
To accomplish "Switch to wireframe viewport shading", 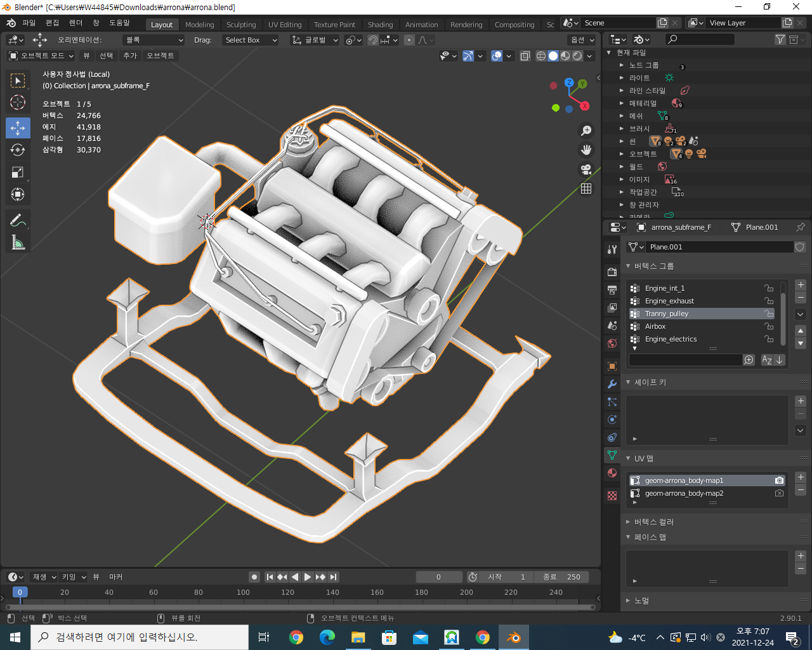I will point(541,56).
